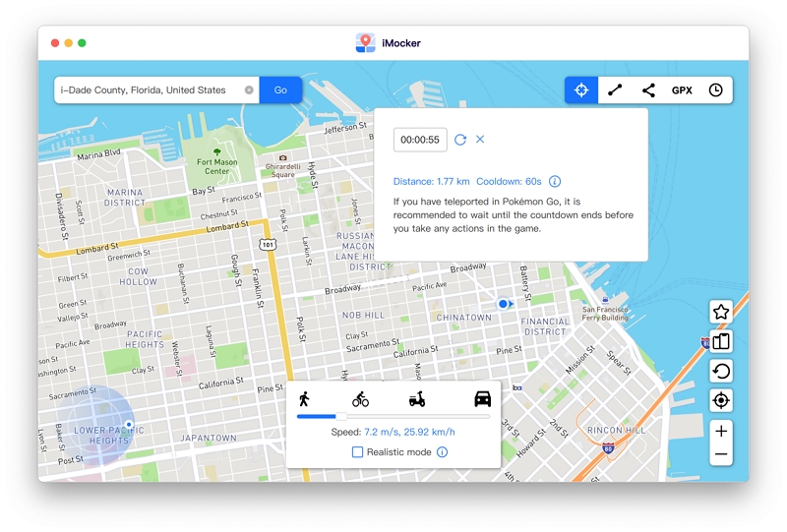Click the location pin in Lower Pacific Heights
This screenshot has width=787, height=532.
[129, 425]
